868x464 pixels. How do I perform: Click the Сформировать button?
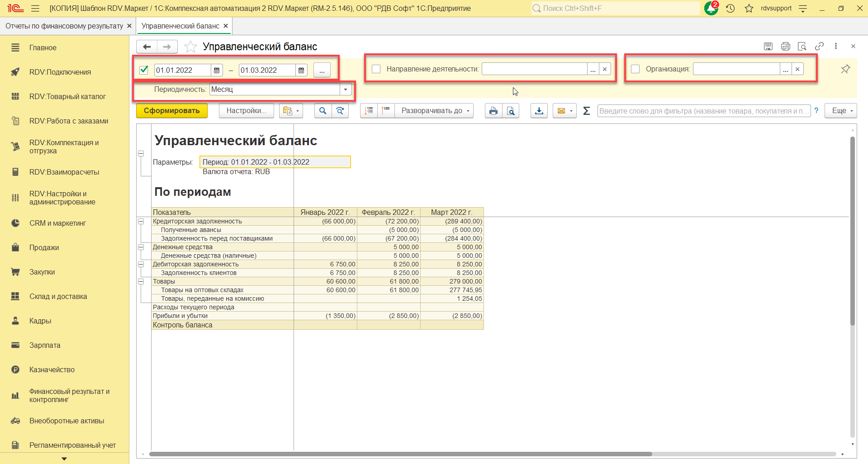point(172,111)
